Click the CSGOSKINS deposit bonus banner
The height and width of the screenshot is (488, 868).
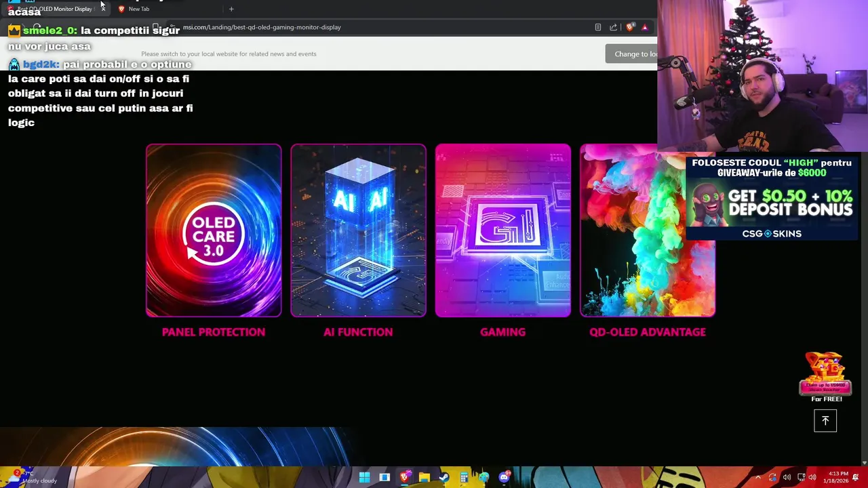click(772, 199)
